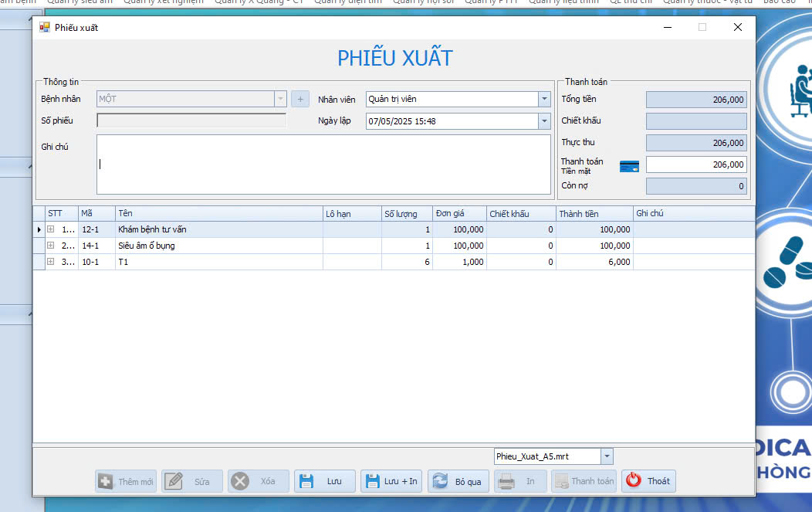Click the Mã column header

(x=96, y=213)
